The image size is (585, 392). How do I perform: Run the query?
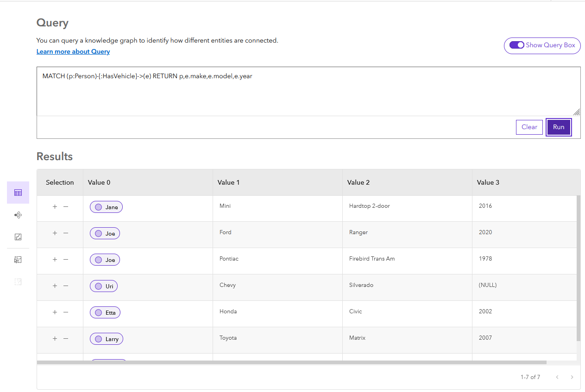559,127
